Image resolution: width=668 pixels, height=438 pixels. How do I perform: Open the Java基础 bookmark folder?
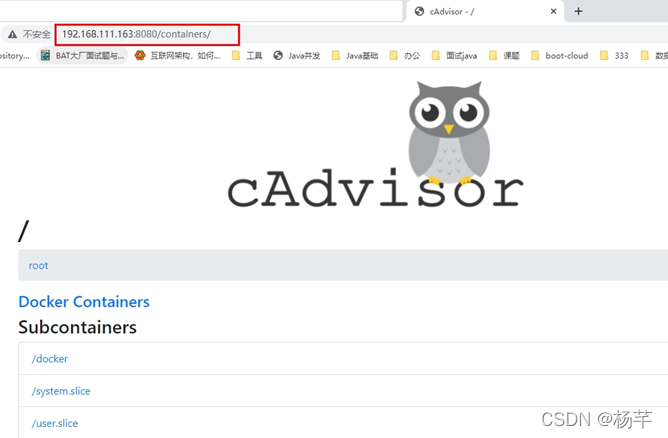(x=355, y=55)
